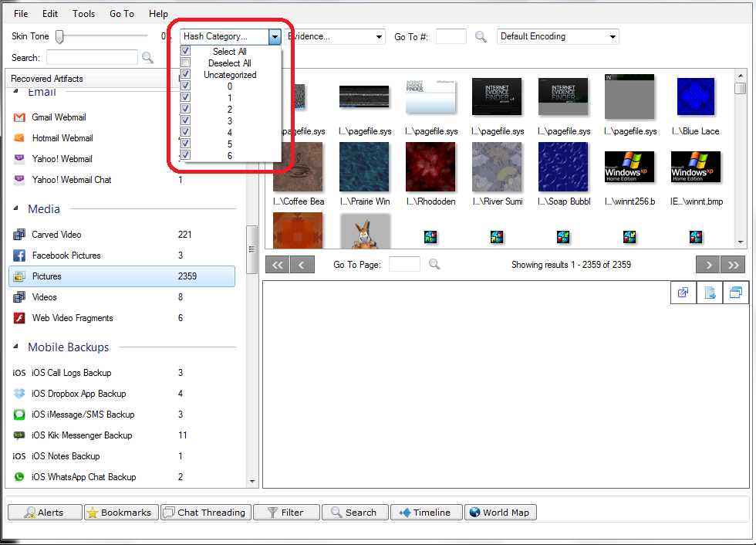The image size is (756, 545).
Task: Select the Facebook Pictures icon
Action: 19,256
